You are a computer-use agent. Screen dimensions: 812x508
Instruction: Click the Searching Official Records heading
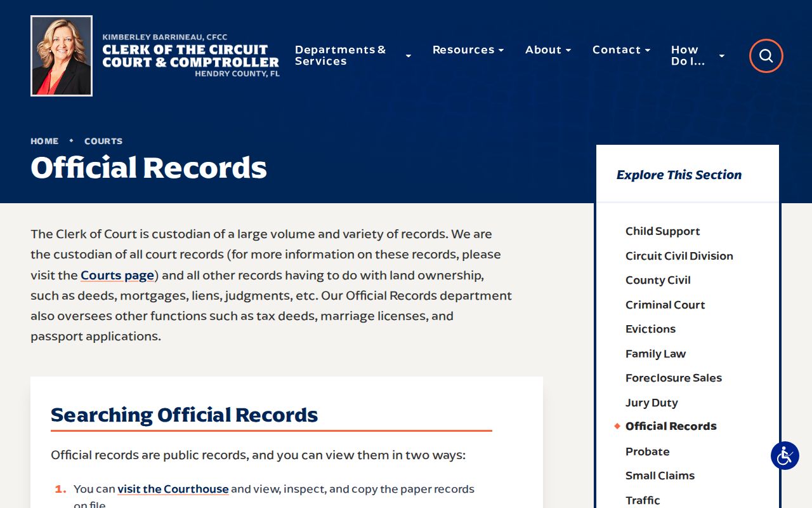(184, 415)
